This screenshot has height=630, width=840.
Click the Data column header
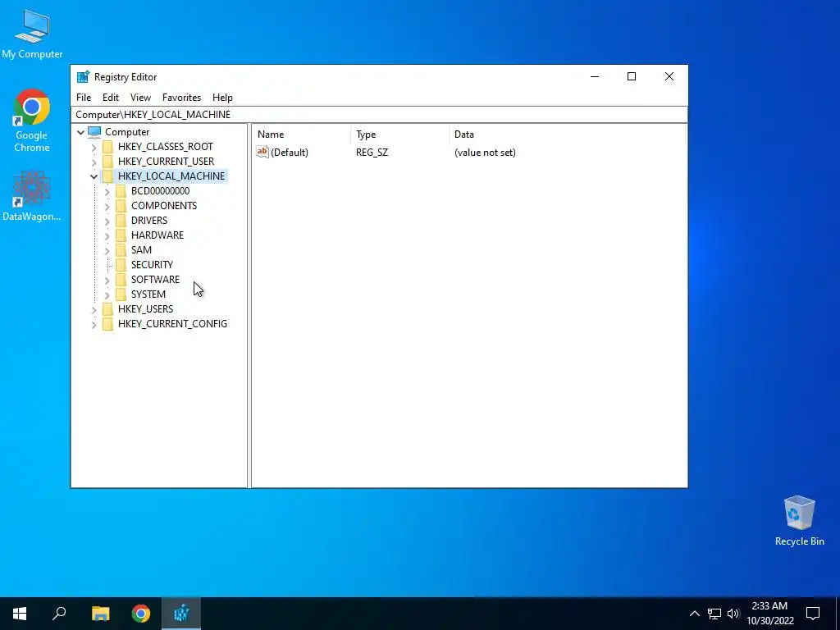pos(568,135)
